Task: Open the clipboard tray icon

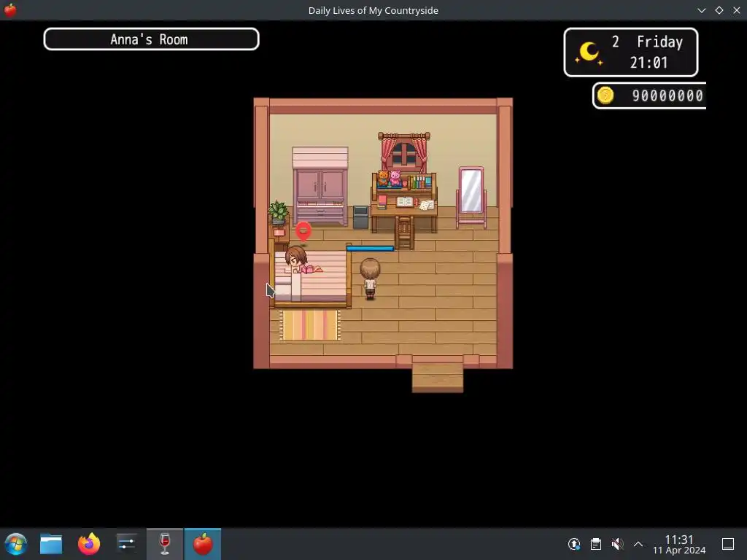Action: (595, 544)
